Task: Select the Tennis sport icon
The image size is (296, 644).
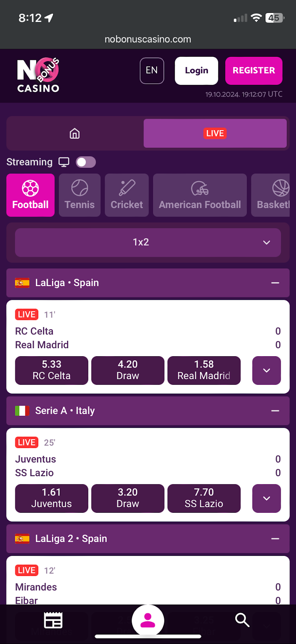Action: pos(80,195)
